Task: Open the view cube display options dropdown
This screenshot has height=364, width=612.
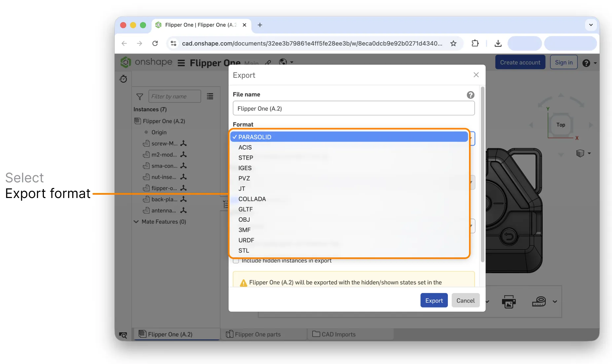Action: point(584,153)
